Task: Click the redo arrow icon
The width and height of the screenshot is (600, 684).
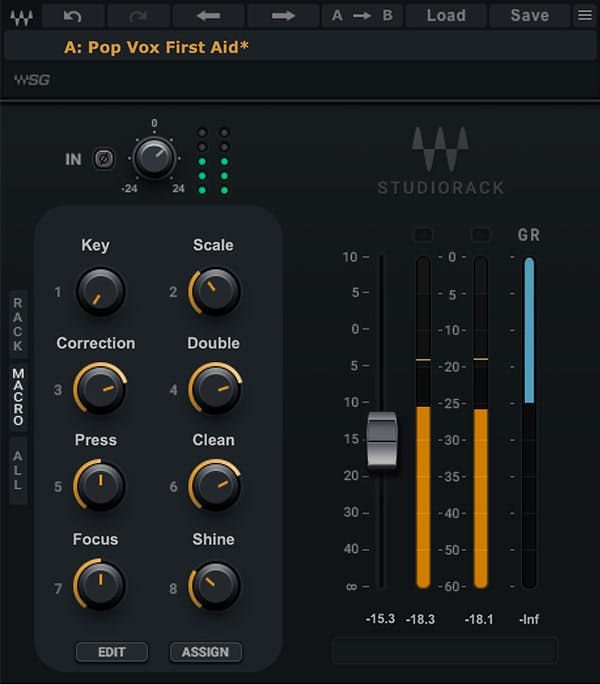Action: (137, 15)
